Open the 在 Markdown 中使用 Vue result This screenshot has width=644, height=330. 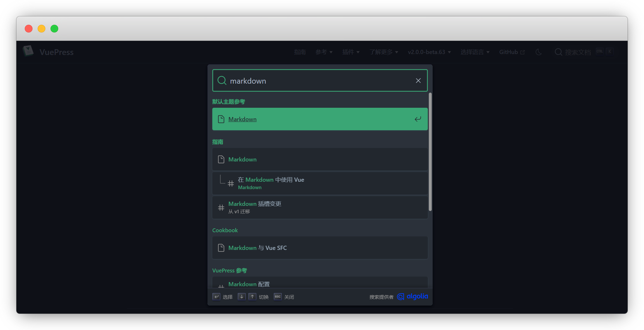coord(271,179)
